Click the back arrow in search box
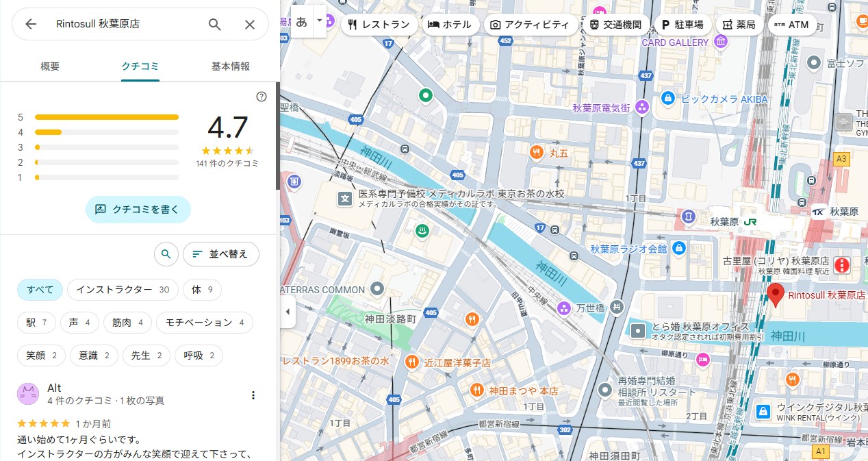 [31, 25]
